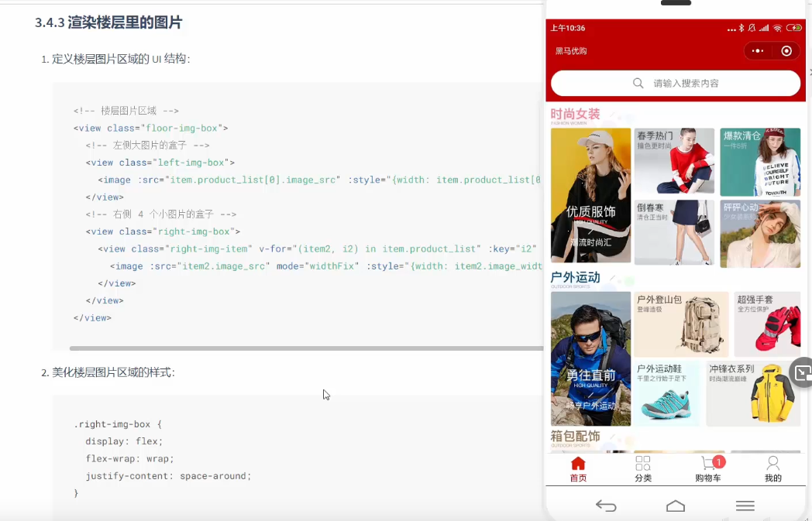The height and width of the screenshot is (521, 812).
Task: Focus the search input 请输入搜索内容
Action: [676, 84]
